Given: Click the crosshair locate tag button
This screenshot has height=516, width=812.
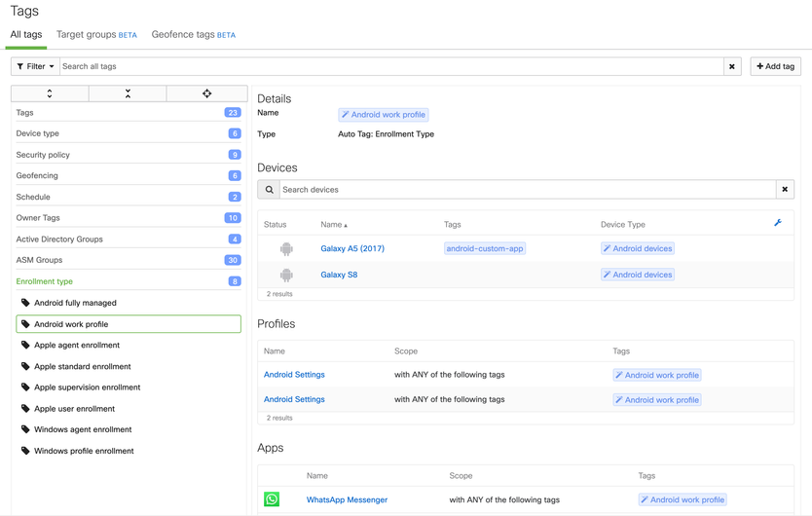Looking at the screenshot, I should (x=206, y=93).
